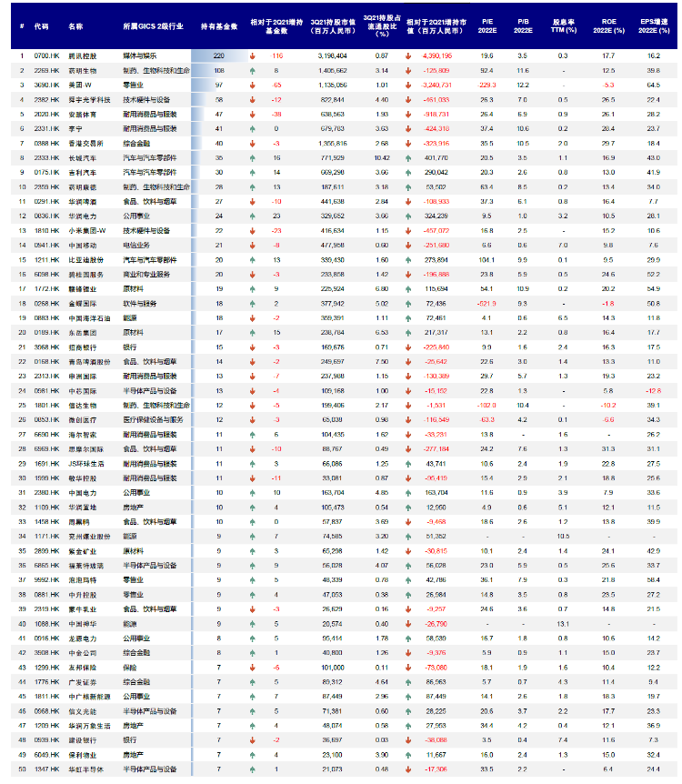682x784 pixels.
Task: Select stock code 2269.HK
Action: tap(46, 71)
